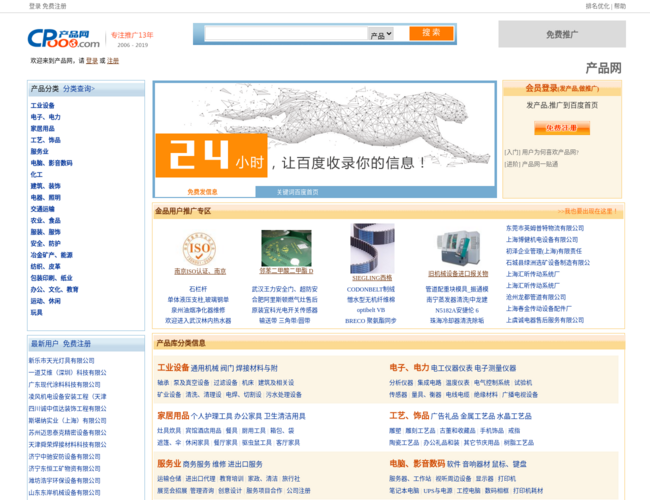The image size is (650, 500).
Task: Open 南京ISO认证 product link
Action: (x=200, y=271)
